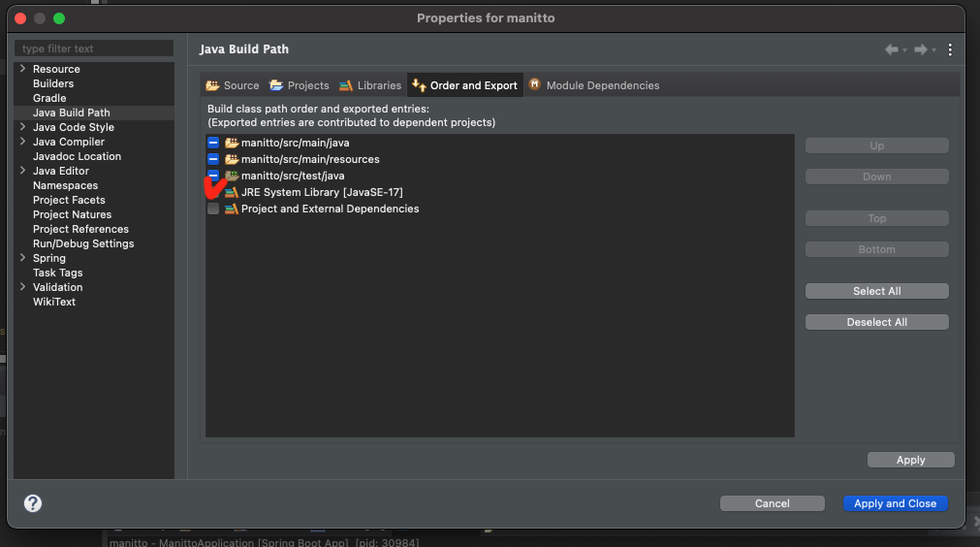Check the Project and External Dependencies checkbox

pos(213,209)
